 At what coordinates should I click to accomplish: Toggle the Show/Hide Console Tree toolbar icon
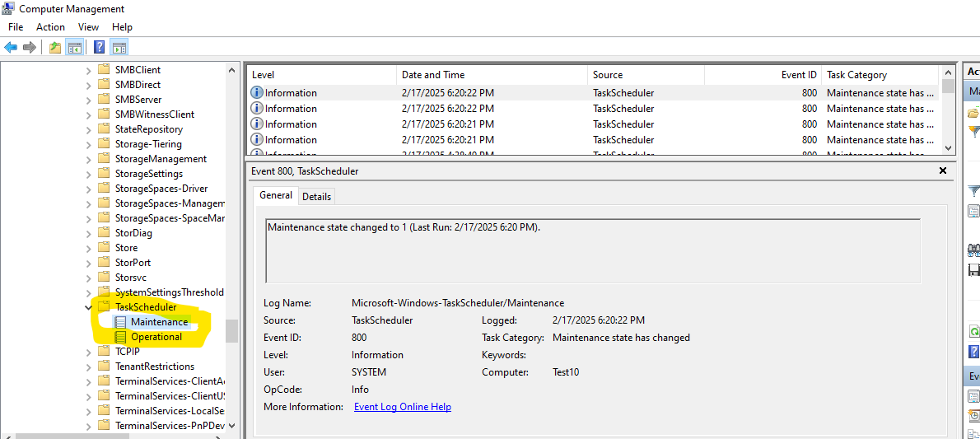click(74, 48)
